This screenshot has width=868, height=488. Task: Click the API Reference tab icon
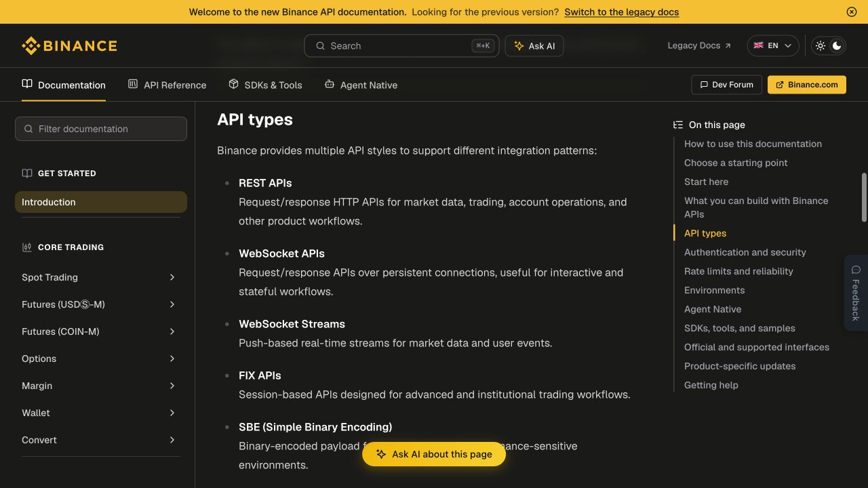(133, 84)
